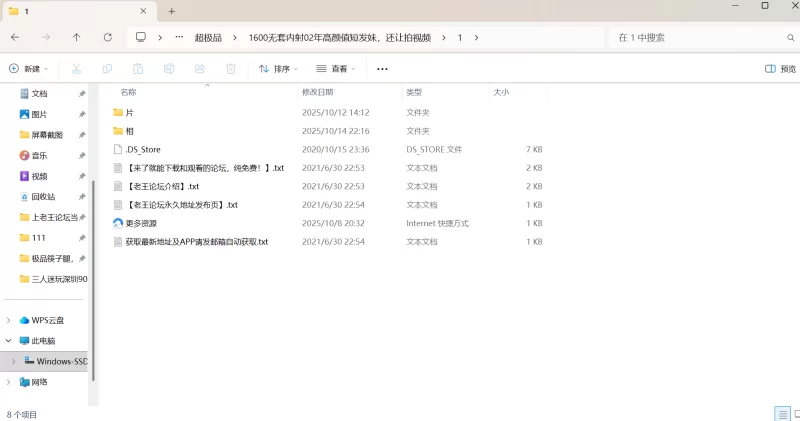The height and width of the screenshot is (421, 800).
Task: Click the Cut scissors icon in toolbar
Action: tap(76, 69)
